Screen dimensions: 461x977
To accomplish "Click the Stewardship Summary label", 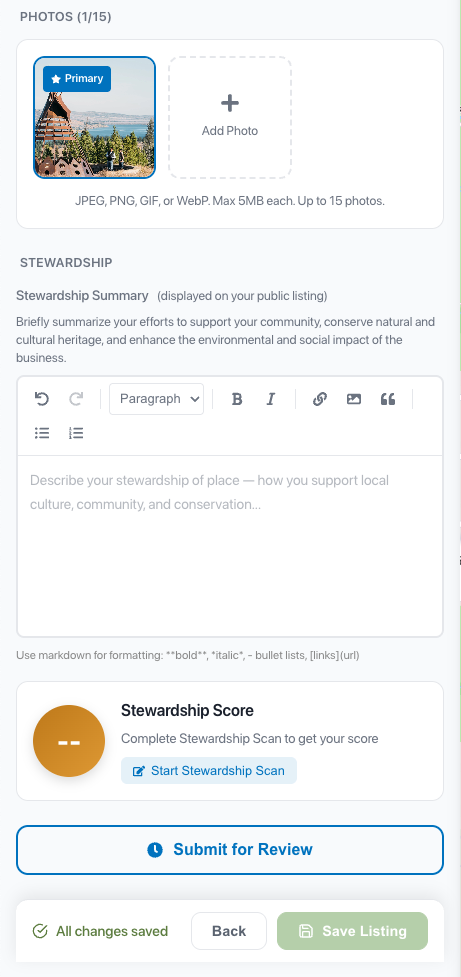I will 82,295.
